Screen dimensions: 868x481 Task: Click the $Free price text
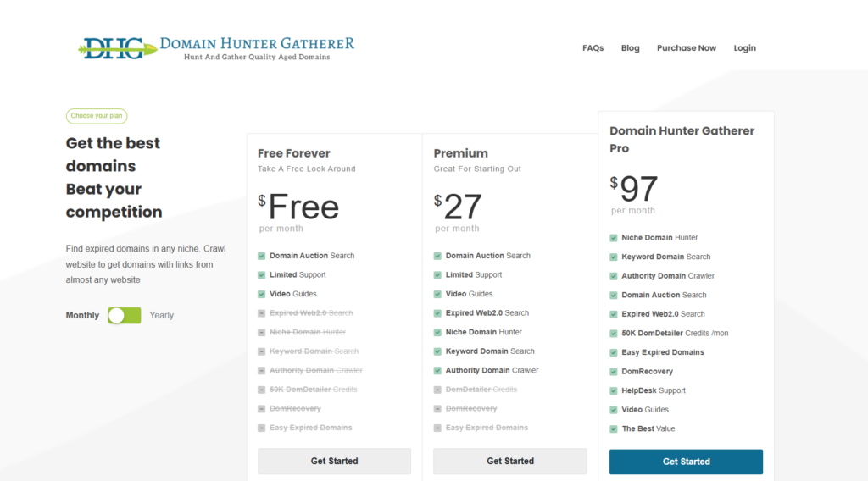point(298,207)
